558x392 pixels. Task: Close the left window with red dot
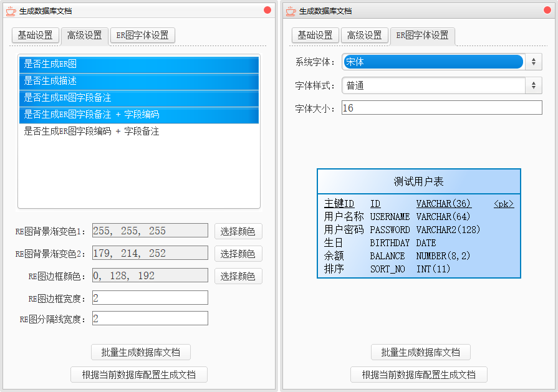(x=267, y=10)
